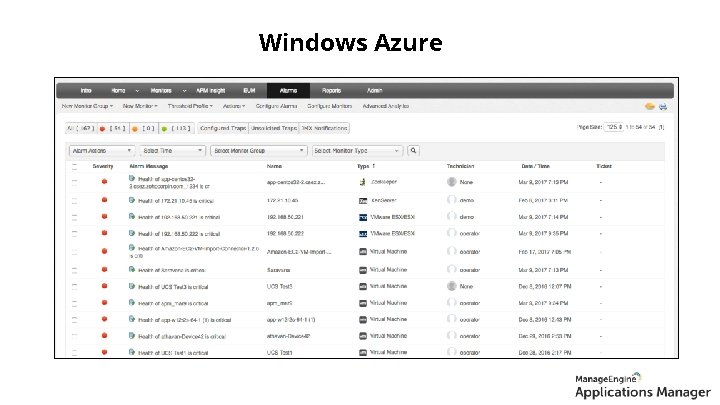Open alarm message icon for UCS Test1
The image size is (720, 405).
coord(132,352)
